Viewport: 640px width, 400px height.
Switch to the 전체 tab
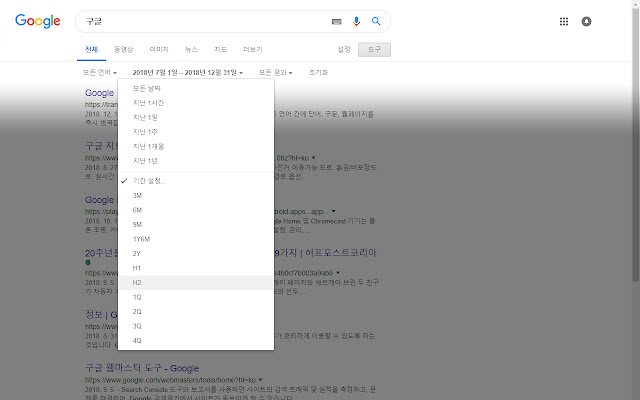(91, 49)
